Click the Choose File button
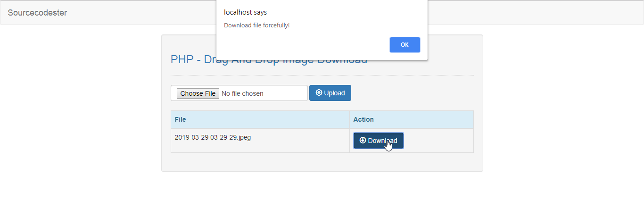Viewport: 644px width, 209px height. pyautogui.click(x=198, y=93)
